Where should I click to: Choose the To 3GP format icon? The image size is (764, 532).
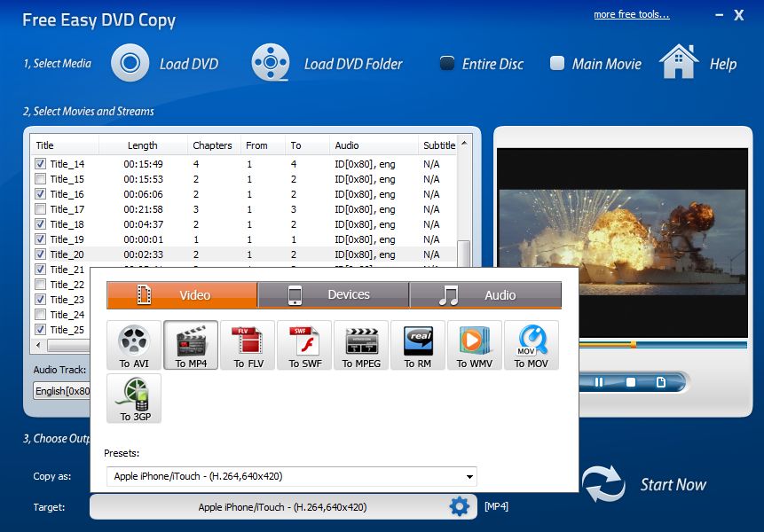(134, 399)
